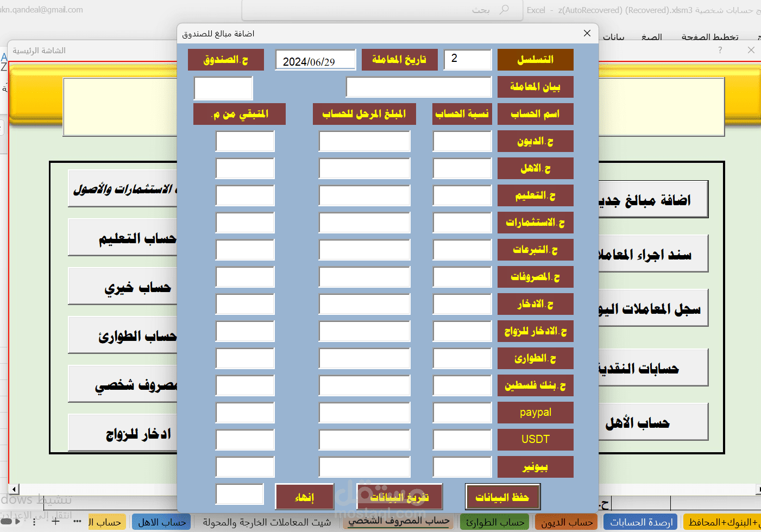Screen dimensions: 761x532
Task: Click حسابات النقدية button in main screen
Action: tap(653, 368)
